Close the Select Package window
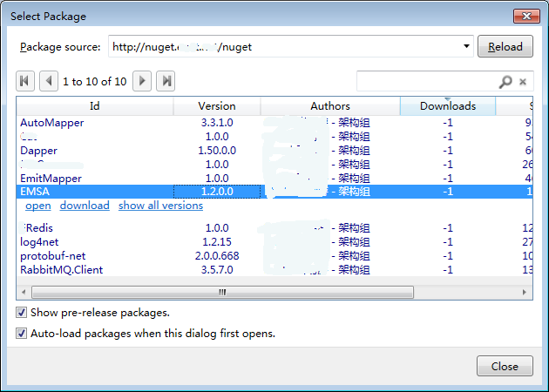Image resolution: width=549 pixels, height=392 pixels. click(x=526, y=16)
